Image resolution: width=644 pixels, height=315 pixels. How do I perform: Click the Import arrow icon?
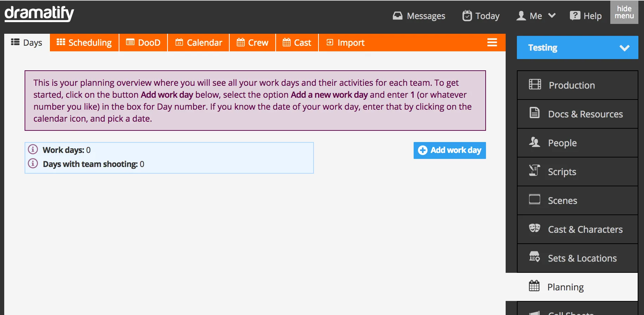coord(330,42)
